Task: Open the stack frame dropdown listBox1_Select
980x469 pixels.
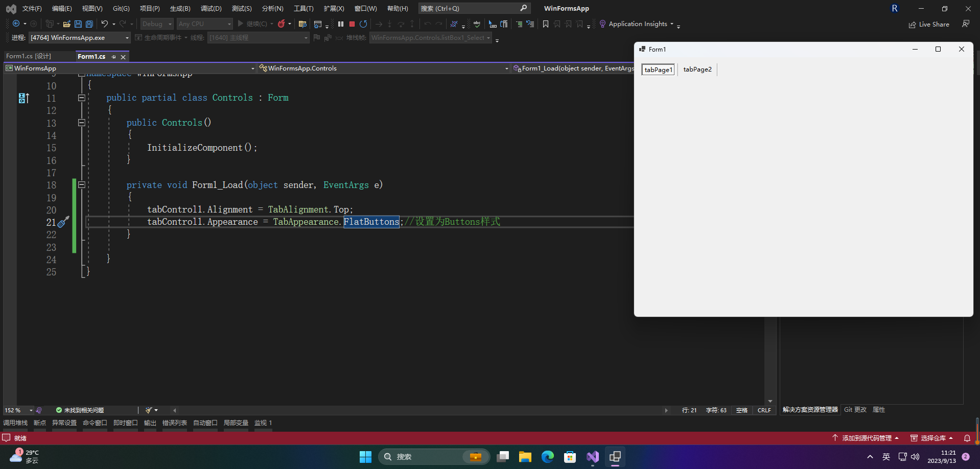Action: tap(431, 38)
